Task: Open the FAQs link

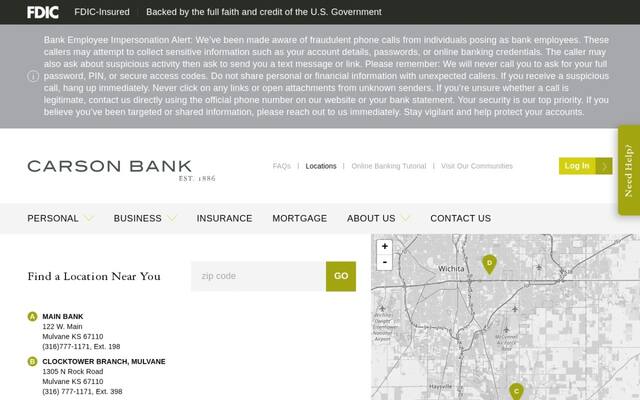Action: (x=282, y=166)
